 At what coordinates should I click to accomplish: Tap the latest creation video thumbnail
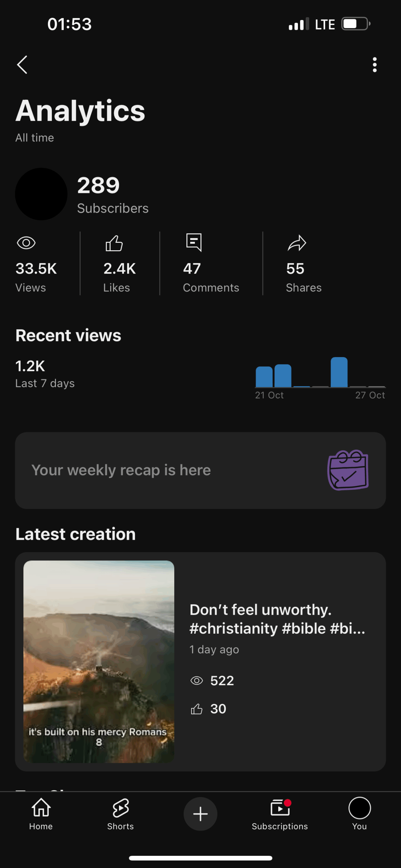(x=99, y=661)
